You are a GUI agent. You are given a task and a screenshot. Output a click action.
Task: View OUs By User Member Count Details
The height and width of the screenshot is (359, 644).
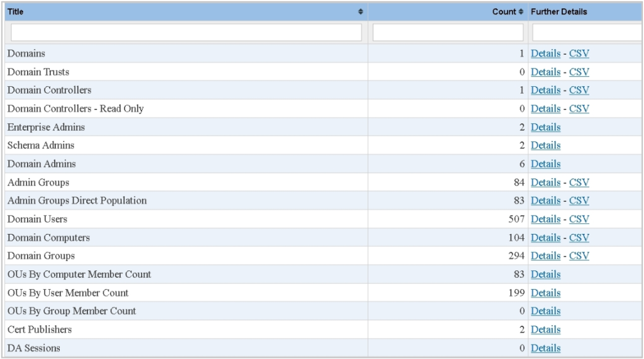(545, 293)
